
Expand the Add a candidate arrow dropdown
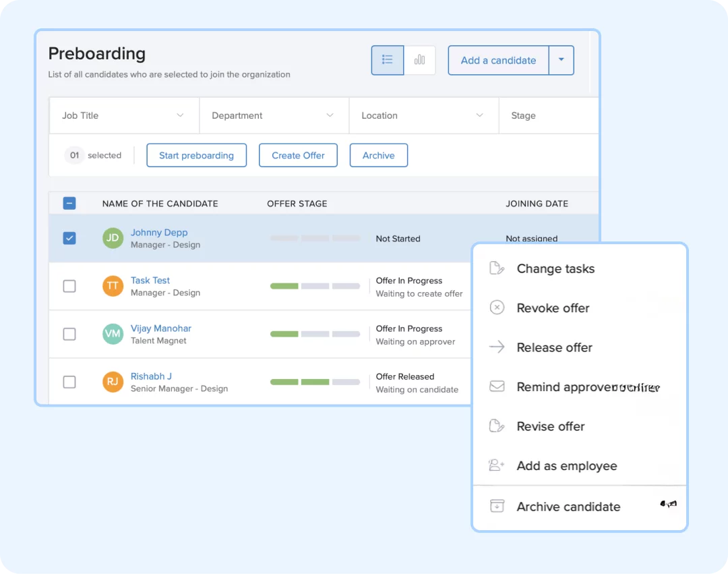coord(562,60)
